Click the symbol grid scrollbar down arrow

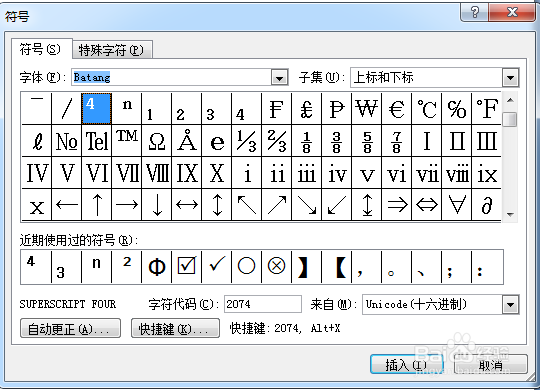coord(510,214)
